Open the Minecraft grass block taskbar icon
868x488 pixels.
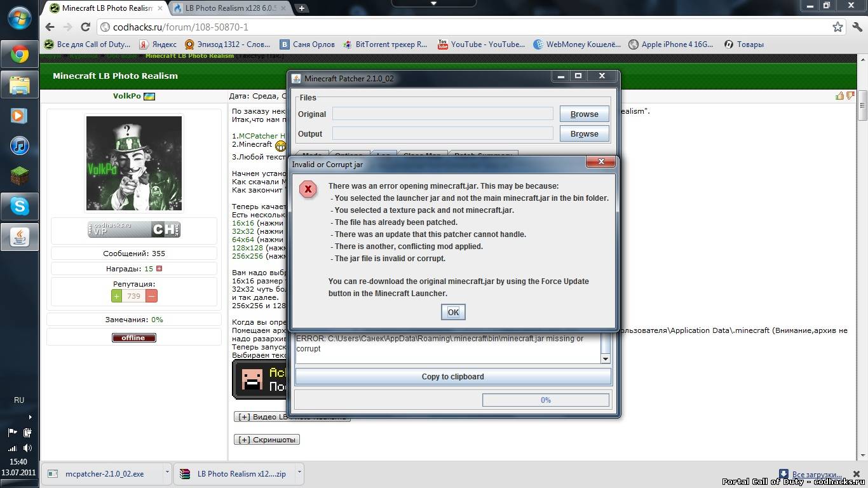(19, 176)
